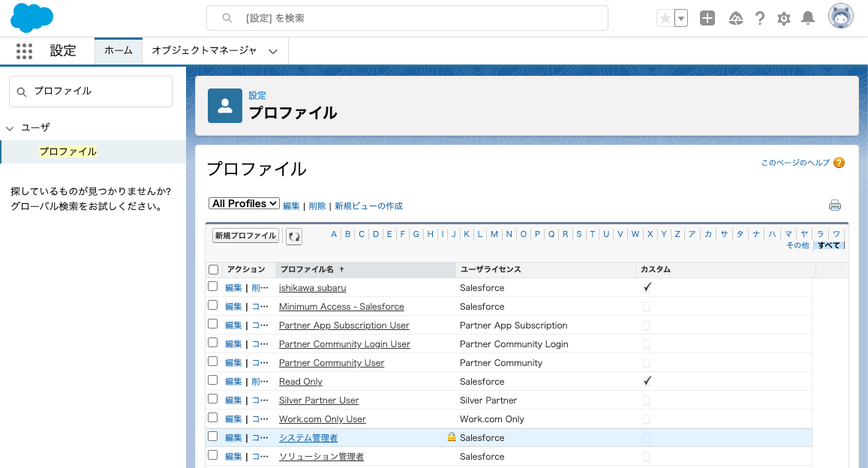Open このページのヘルプ link
The image size is (868, 468).
[x=795, y=163]
